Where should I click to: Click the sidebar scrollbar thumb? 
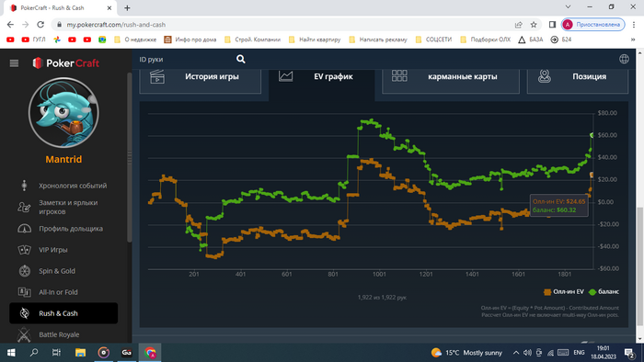[130, 157]
